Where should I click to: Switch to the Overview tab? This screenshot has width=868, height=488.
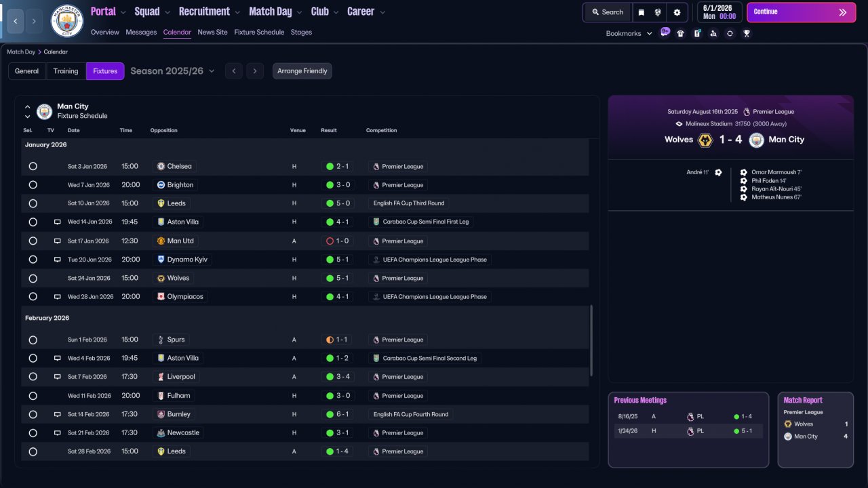pos(104,32)
